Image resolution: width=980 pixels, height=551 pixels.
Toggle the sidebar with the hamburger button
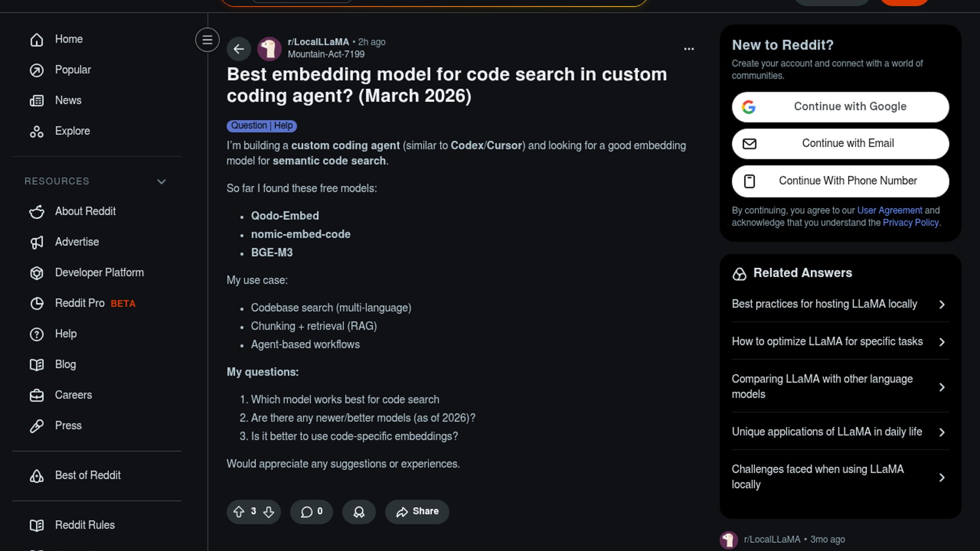click(207, 40)
